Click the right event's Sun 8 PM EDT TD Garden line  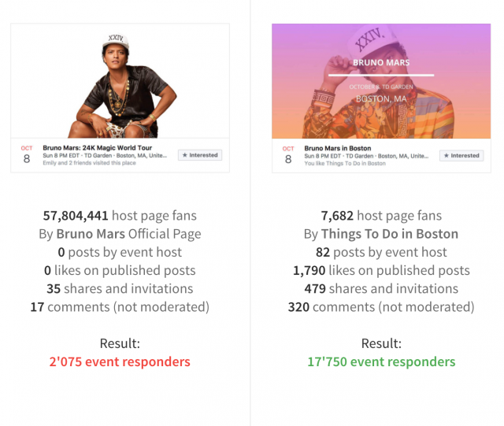(x=366, y=156)
